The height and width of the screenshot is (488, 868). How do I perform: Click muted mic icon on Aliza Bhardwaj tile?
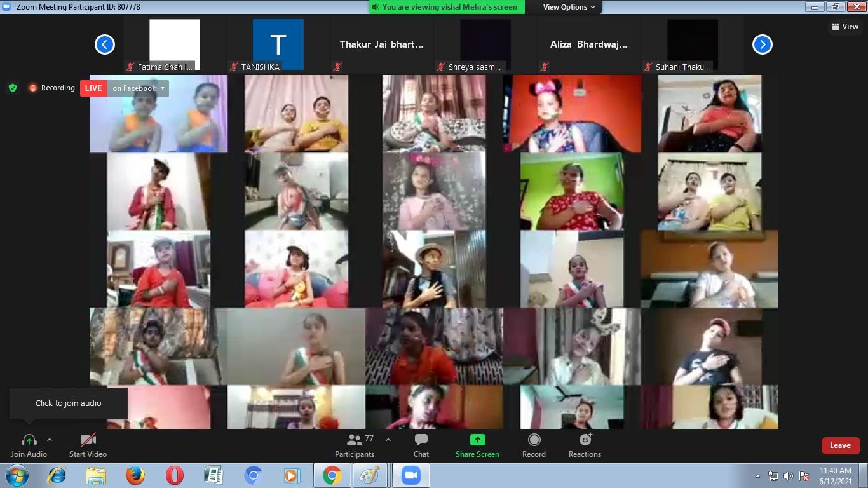(545, 67)
